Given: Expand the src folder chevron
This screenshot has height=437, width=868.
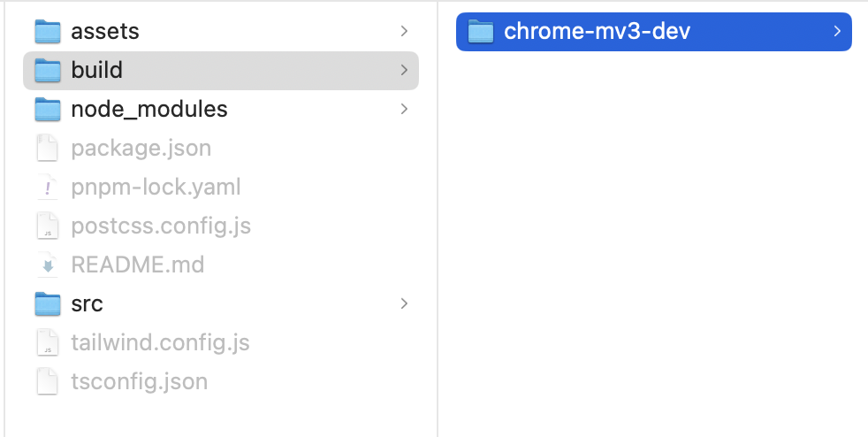Looking at the screenshot, I should (x=404, y=303).
